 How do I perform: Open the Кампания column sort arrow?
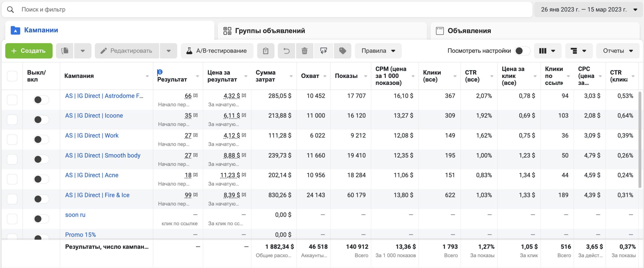[x=147, y=76]
